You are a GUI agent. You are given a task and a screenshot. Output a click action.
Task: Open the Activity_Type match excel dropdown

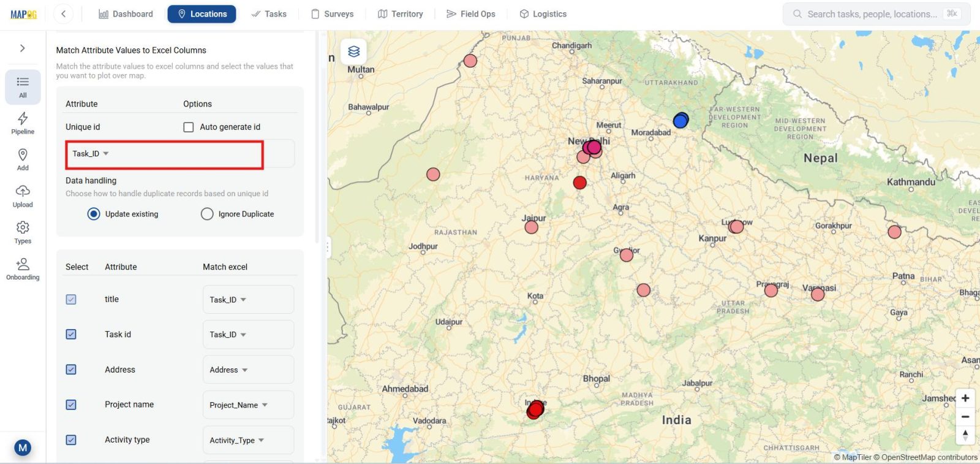248,440
